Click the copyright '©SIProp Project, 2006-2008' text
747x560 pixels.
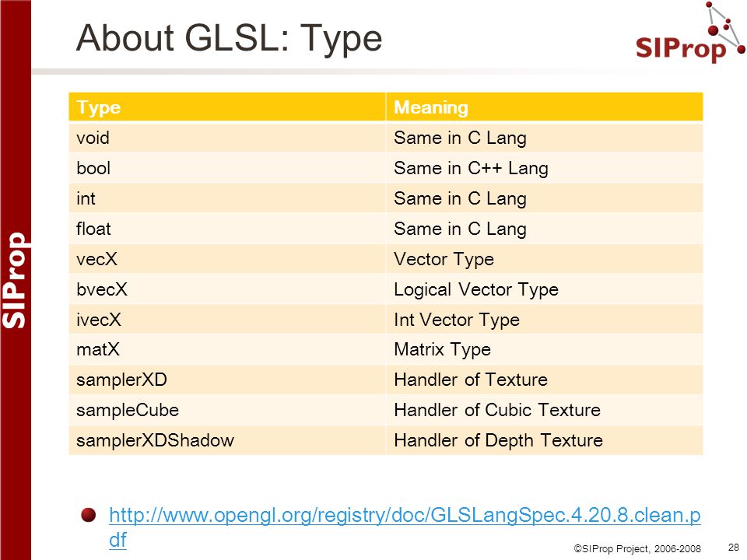pos(637,548)
